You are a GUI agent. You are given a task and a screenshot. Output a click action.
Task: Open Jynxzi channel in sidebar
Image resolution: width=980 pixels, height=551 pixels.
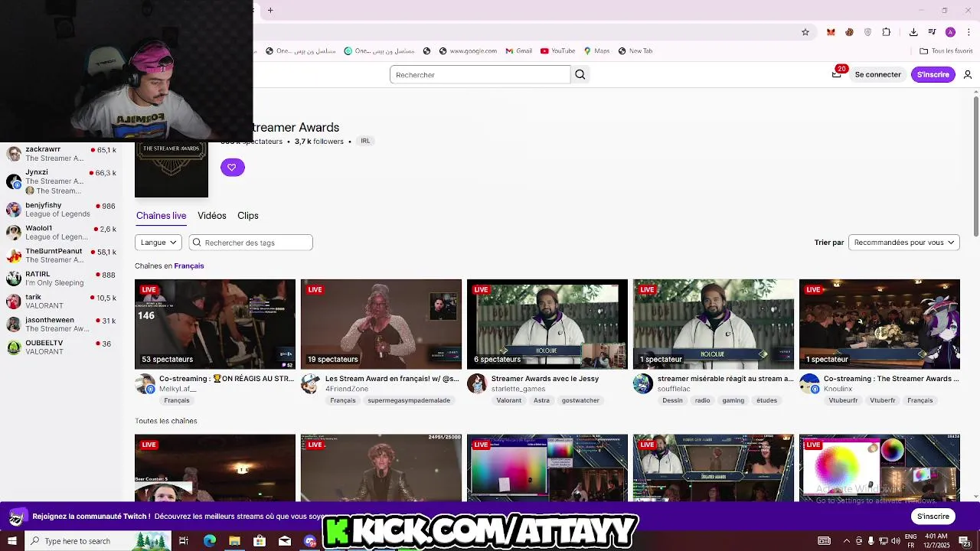click(61, 182)
